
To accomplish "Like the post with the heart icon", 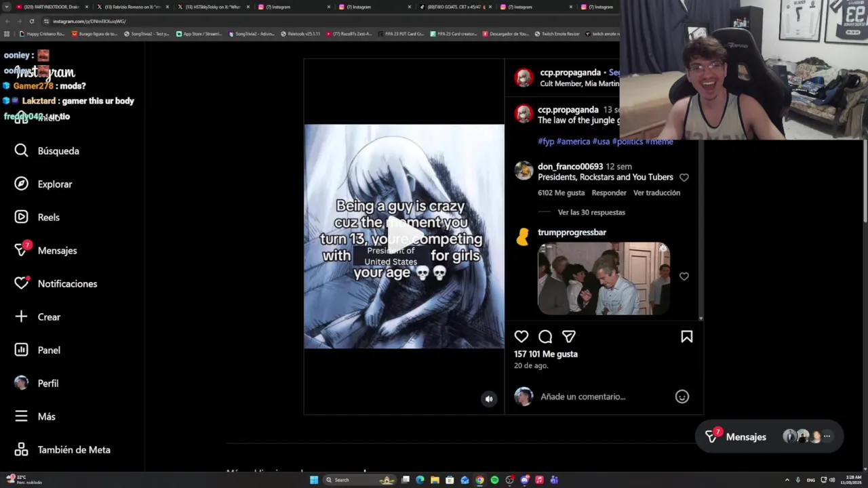I will coord(521,337).
